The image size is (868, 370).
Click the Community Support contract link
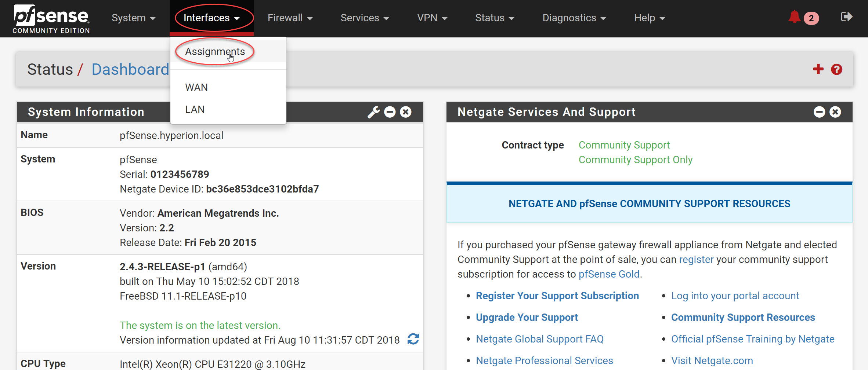click(624, 145)
